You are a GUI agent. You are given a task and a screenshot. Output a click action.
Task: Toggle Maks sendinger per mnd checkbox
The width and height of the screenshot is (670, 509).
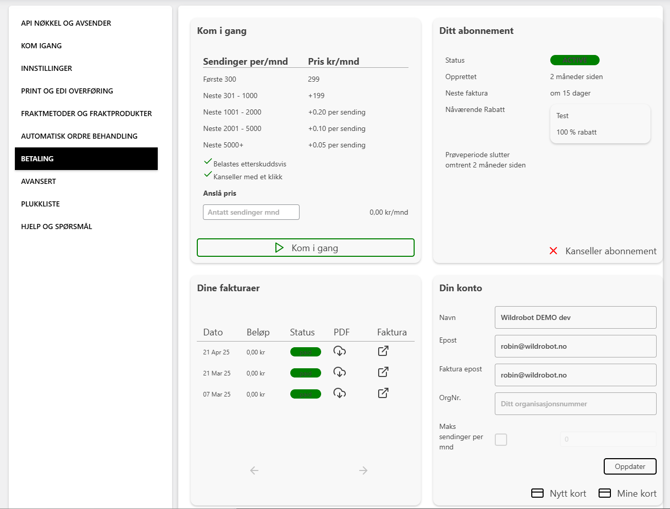501,439
